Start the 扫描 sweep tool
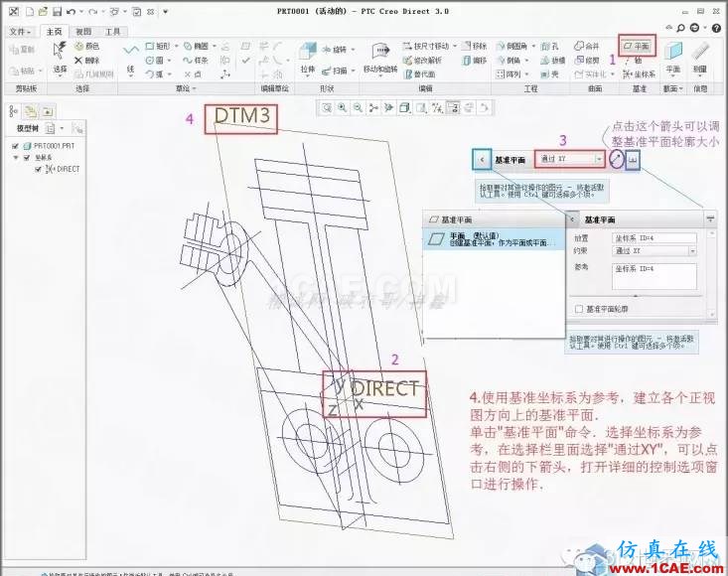728x576 pixels. point(335,71)
